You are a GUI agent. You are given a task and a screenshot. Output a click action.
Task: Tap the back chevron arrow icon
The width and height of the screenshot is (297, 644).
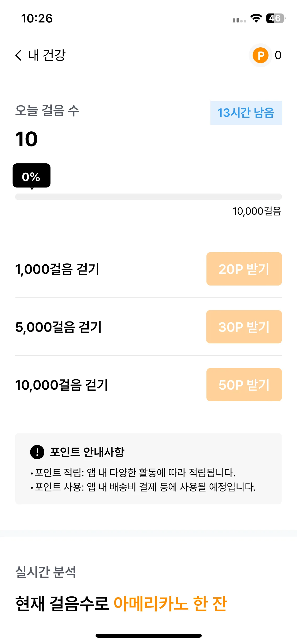18,55
